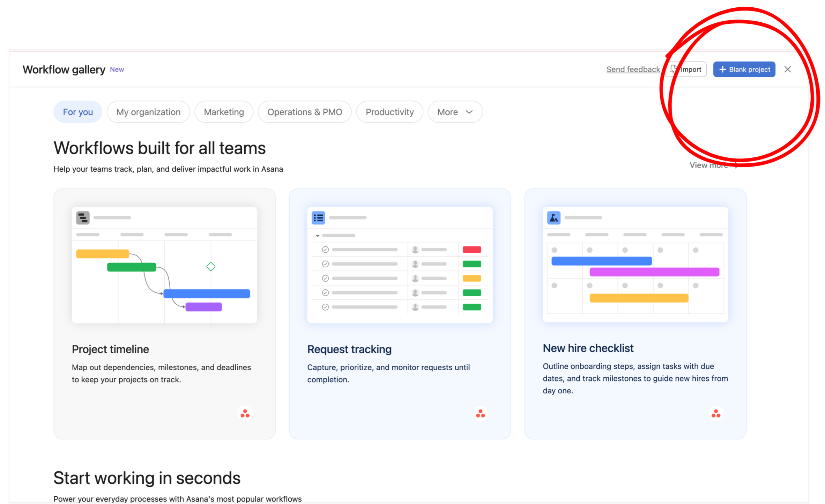This screenshot has height=504, width=825.
Task: Click the mountain icon in New hire checklist preview
Action: (554, 218)
